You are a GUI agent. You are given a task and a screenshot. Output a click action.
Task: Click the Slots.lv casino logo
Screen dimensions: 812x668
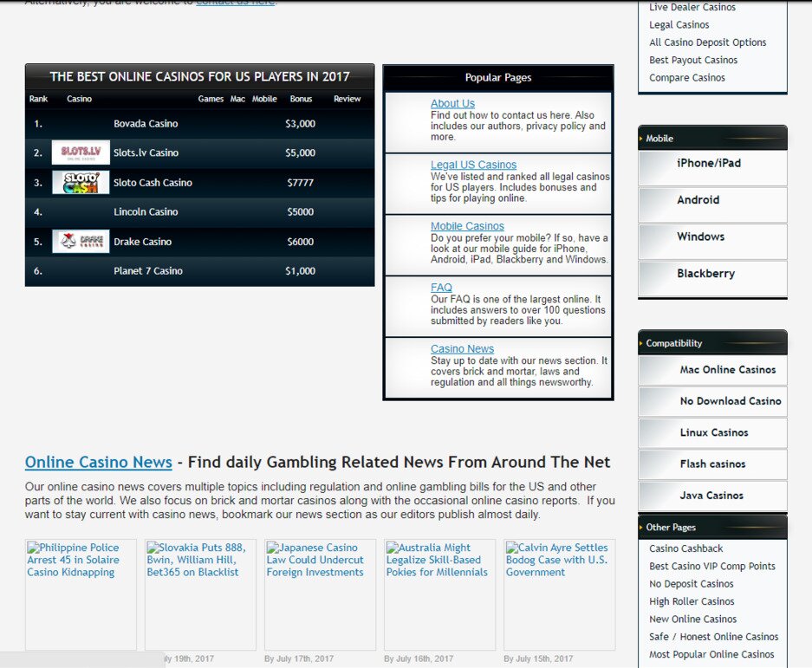[81, 152]
